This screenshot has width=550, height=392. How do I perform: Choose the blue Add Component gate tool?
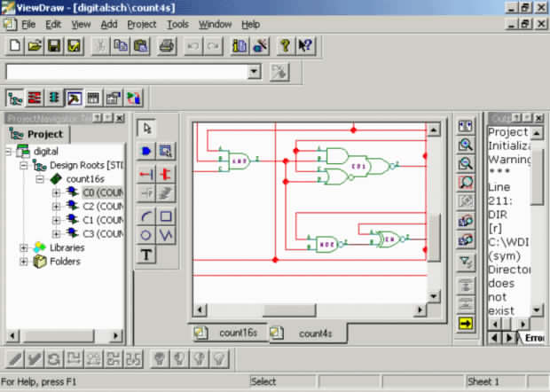146,151
